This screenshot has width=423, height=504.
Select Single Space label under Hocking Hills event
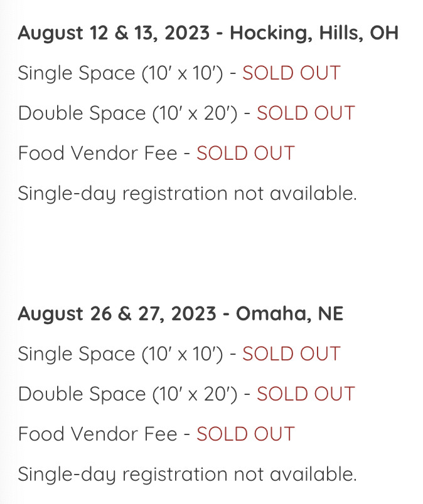pos(76,73)
